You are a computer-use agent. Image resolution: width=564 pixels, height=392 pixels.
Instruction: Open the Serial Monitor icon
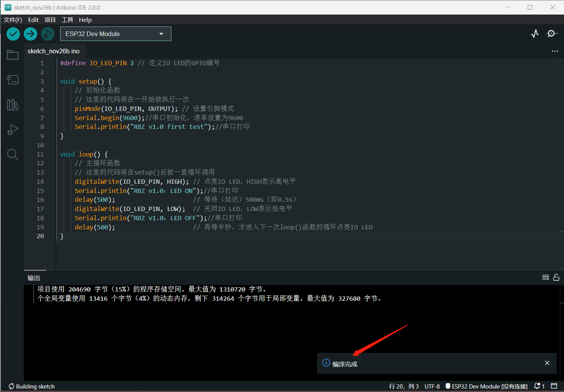click(x=552, y=34)
